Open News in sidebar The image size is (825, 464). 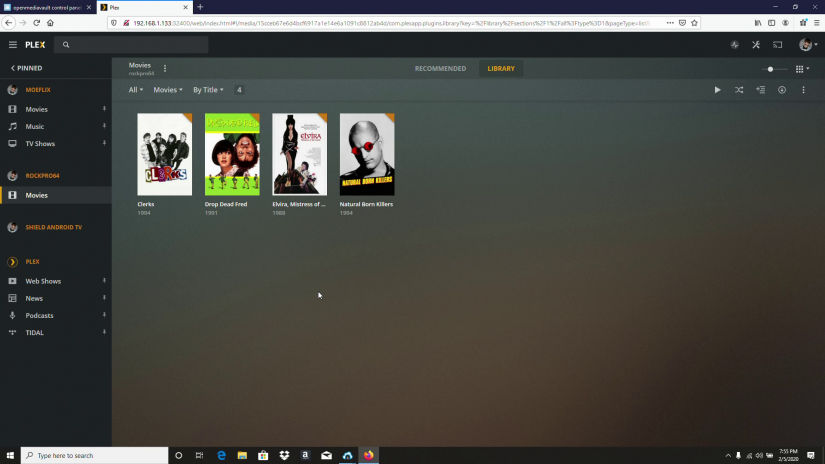(x=34, y=298)
